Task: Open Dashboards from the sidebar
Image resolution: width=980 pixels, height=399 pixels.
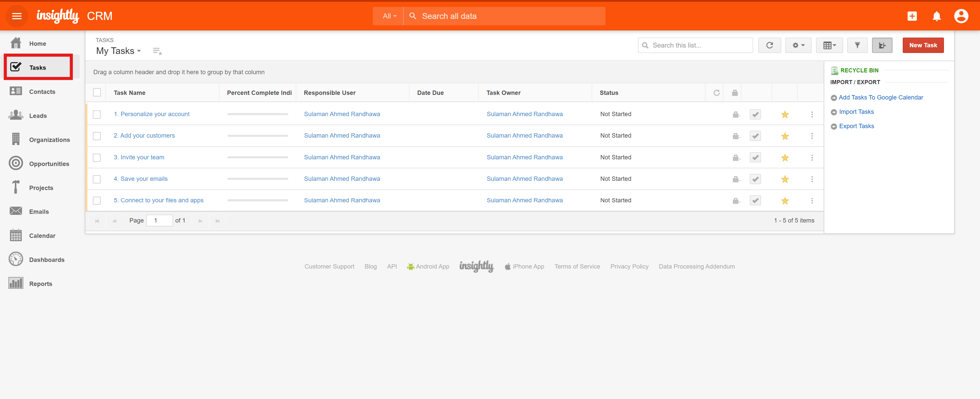Action: pos(47,260)
